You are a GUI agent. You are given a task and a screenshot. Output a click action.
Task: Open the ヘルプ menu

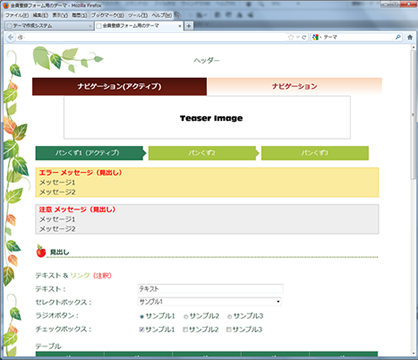162,15
